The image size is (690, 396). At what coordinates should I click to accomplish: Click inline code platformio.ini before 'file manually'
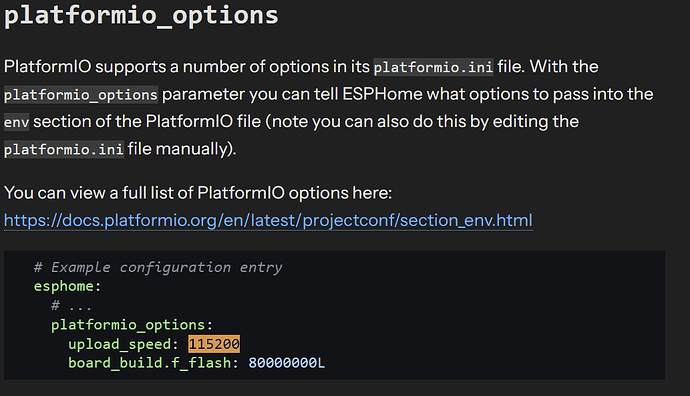point(64,150)
